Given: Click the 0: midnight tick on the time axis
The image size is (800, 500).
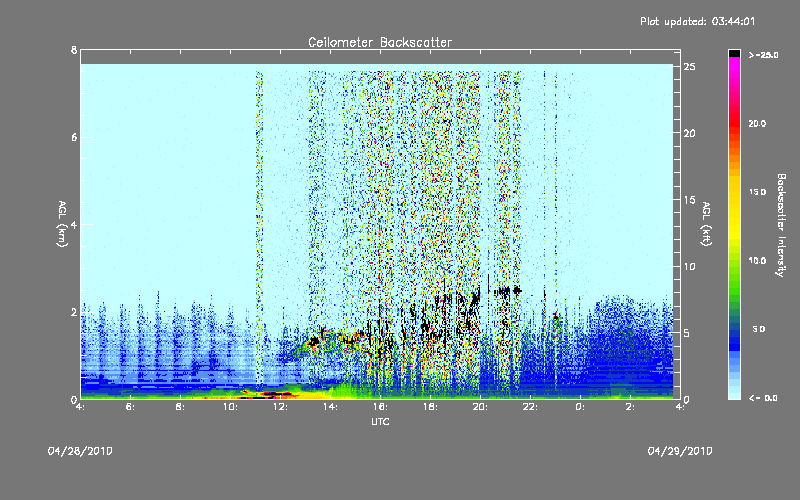Looking at the screenshot, I should (580, 407).
